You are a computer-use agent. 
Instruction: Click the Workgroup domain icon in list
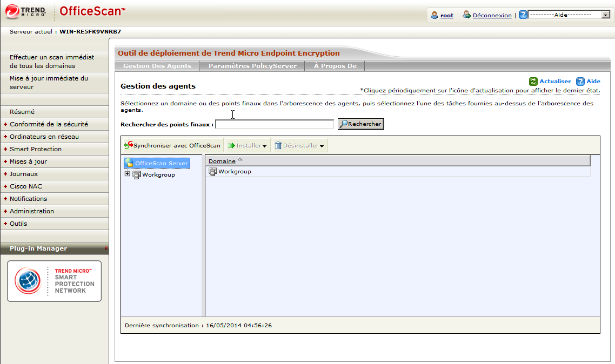click(213, 172)
